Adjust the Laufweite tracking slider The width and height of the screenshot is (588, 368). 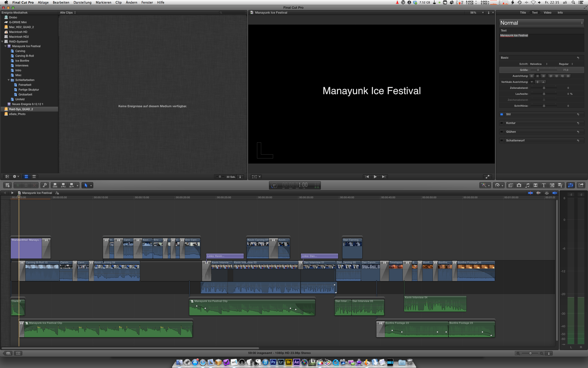click(x=544, y=94)
